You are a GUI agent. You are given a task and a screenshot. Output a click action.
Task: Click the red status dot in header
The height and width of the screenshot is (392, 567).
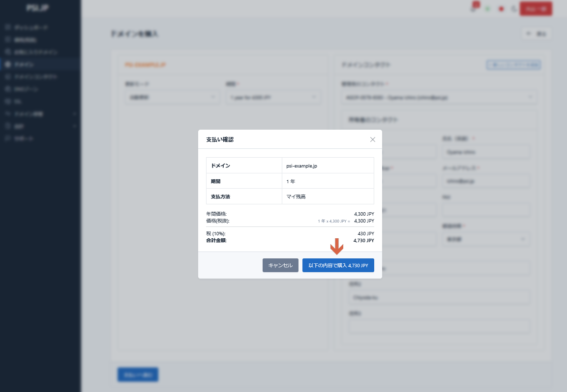501,9
